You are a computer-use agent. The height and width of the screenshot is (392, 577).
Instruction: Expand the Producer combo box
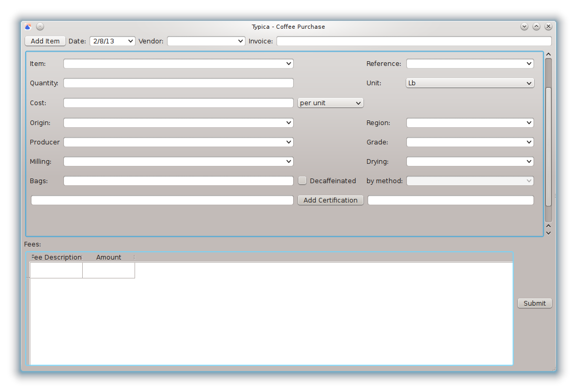179,142
